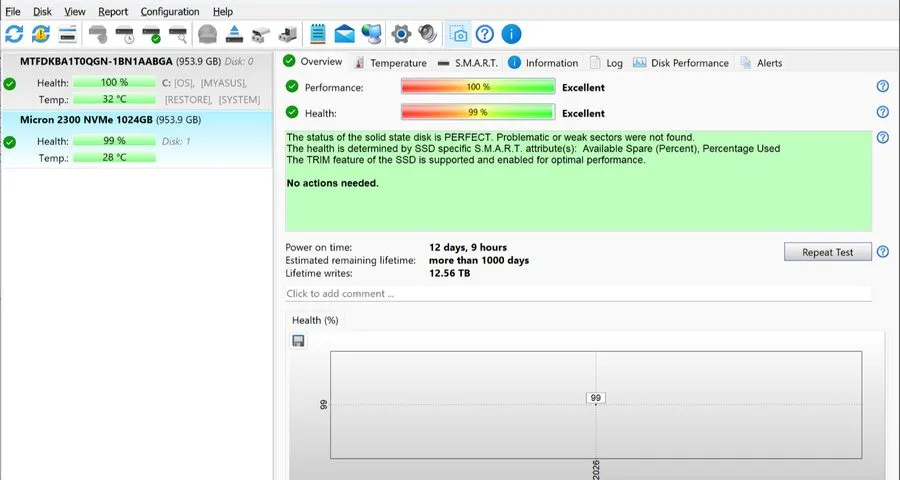Click the blue Refresh arrows icon
Viewport: 900px width, 480px height.
(14, 34)
